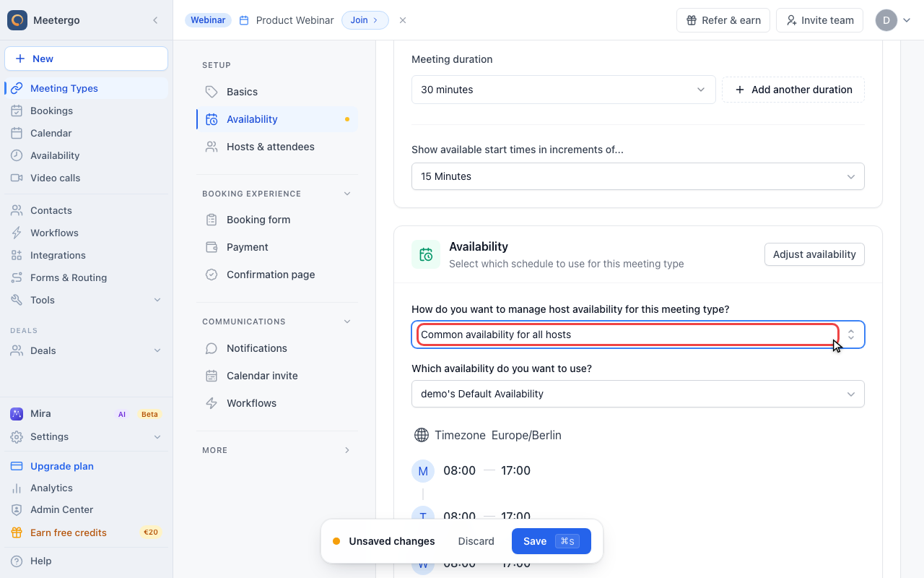This screenshot has width=924, height=578.
Task: Open the Payment tab
Action: tap(277, 247)
